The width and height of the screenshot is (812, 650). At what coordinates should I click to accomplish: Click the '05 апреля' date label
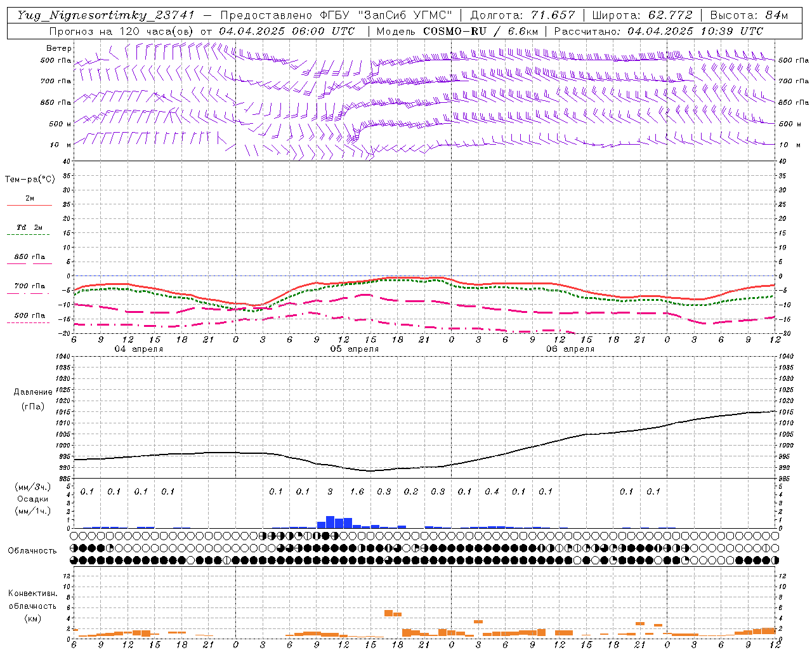354,349
